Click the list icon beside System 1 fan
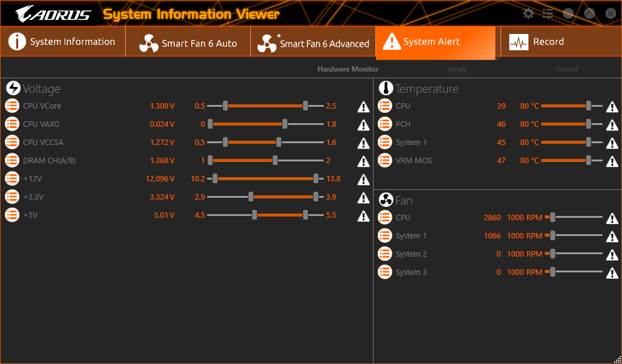The image size is (622, 364). pyautogui.click(x=384, y=235)
